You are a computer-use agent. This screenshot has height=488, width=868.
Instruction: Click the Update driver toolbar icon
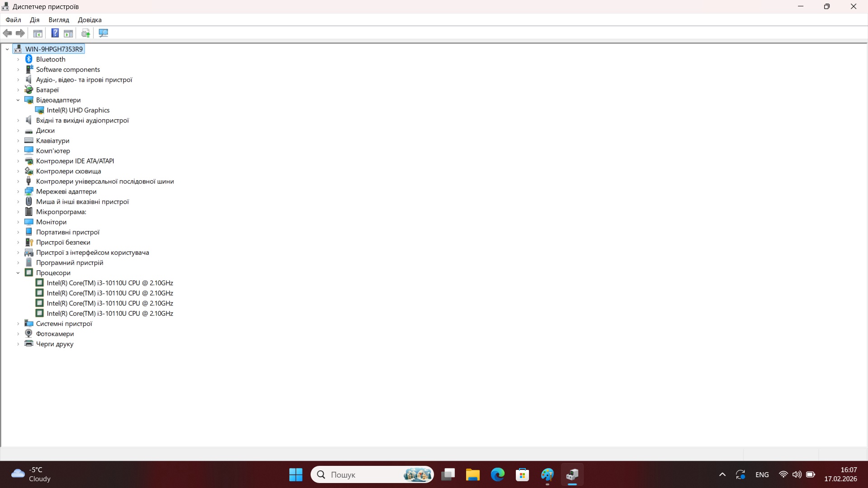point(85,33)
